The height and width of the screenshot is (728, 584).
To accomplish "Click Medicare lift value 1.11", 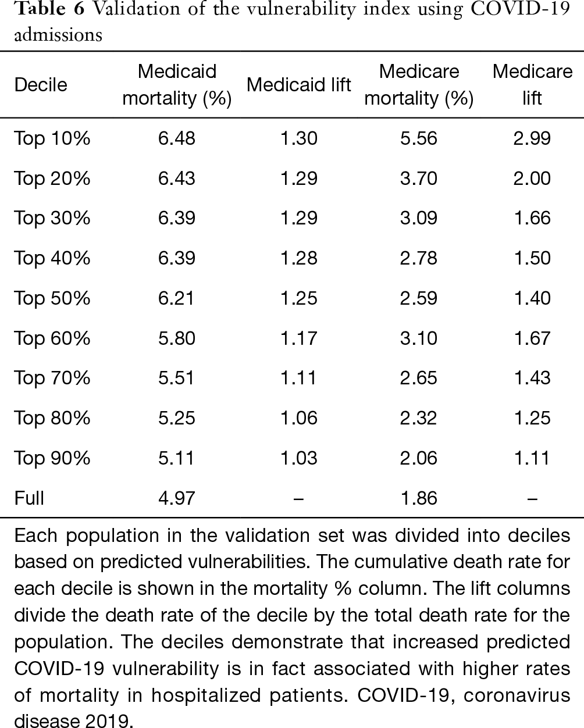I will point(532,458).
